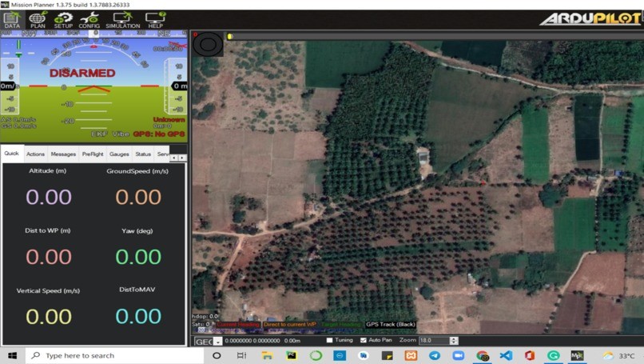
Task: Open the CONFIG tuning screen
Action: click(89, 20)
